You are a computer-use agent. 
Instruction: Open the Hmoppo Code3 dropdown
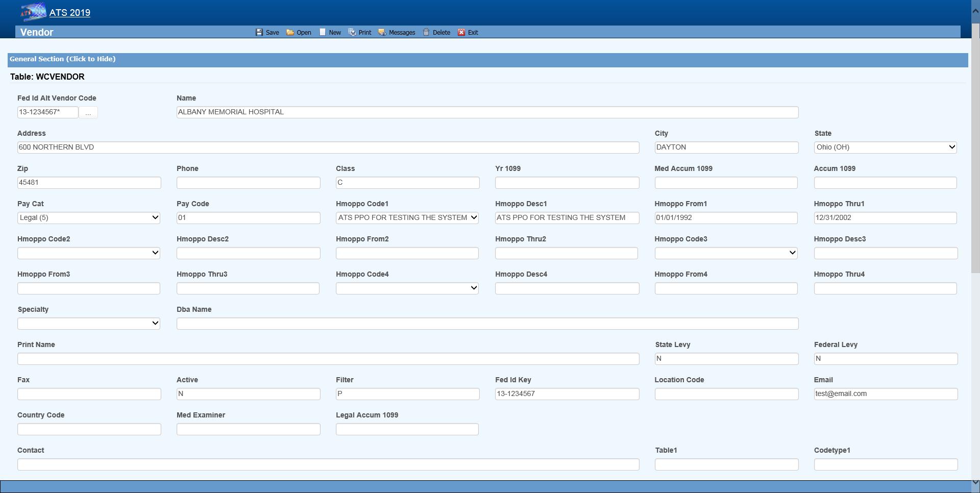coord(726,253)
